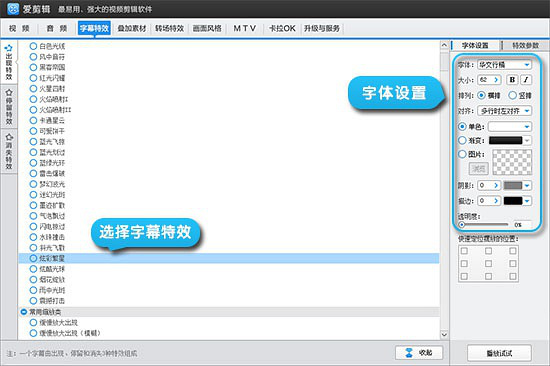Open the 升级与服务 tab

322,28
